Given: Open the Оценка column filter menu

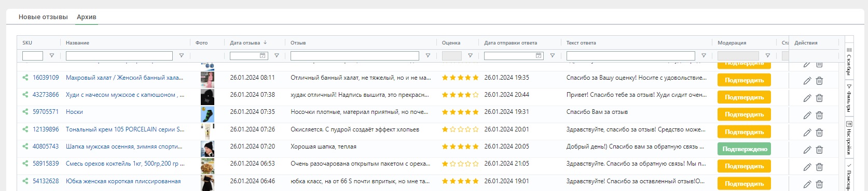Looking at the screenshot, I should 470,56.
